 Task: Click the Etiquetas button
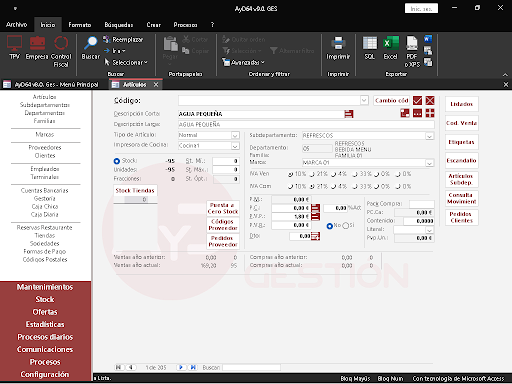coord(462,142)
